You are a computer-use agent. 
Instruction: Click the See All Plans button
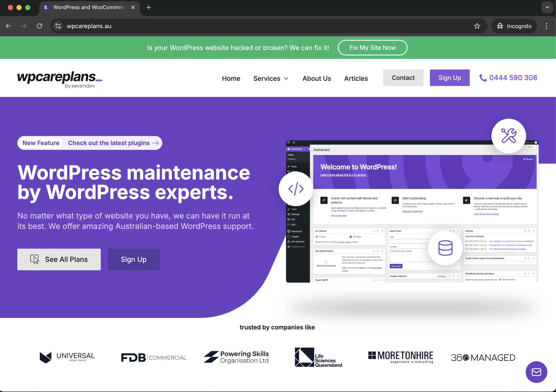click(59, 259)
